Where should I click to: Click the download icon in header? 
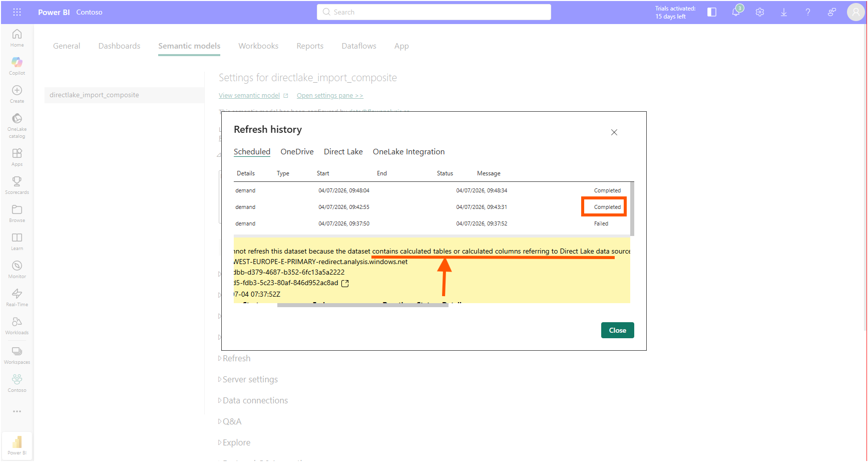784,12
